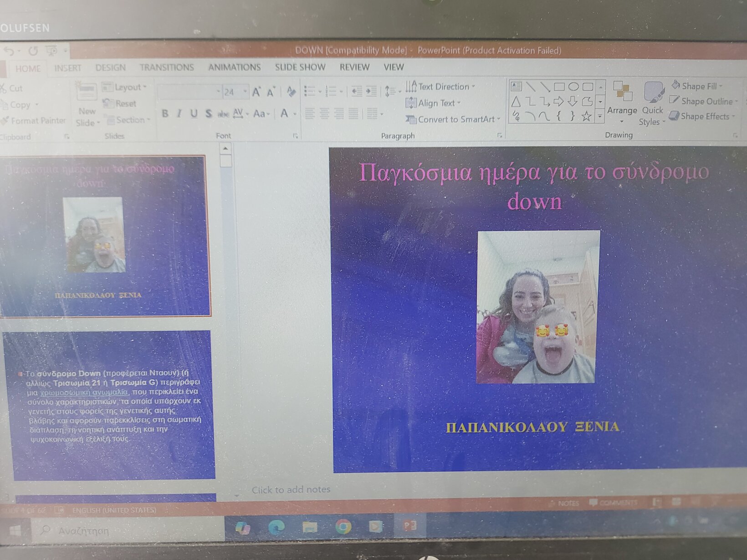Click font color button
The width and height of the screenshot is (747, 560).
coord(284,114)
